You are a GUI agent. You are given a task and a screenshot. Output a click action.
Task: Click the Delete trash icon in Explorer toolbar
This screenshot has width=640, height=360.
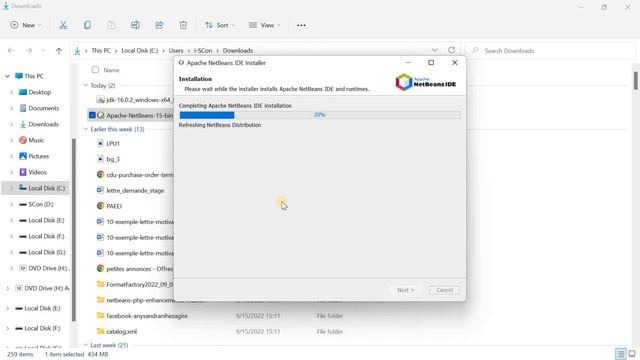point(183,25)
